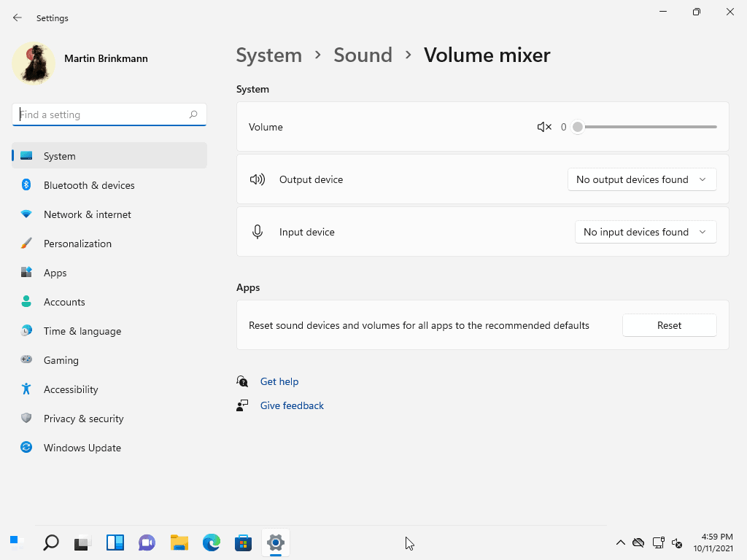The height and width of the screenshot is (560, 747).
Task: Click the Sound breadcrumb item
Action: click(x=363, y=55)
